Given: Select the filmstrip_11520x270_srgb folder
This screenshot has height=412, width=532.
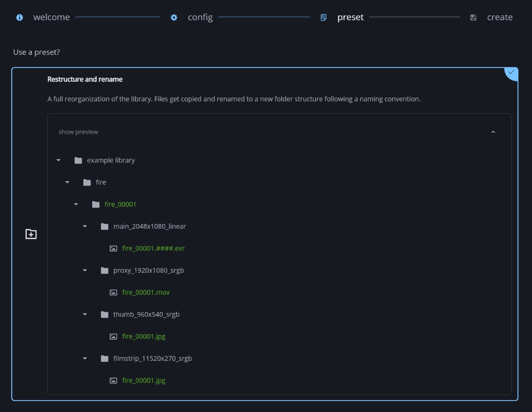Looking at the screenshot, I should 152,359.
